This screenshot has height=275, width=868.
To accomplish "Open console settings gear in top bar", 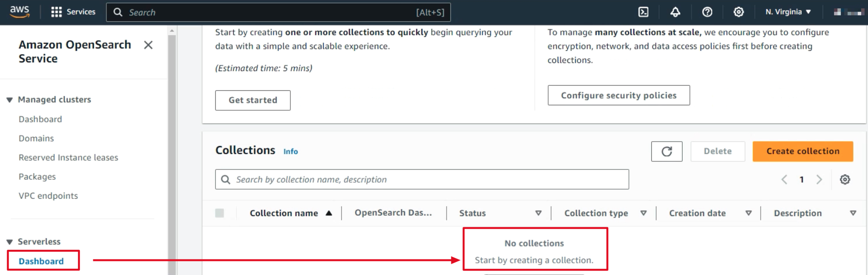I will click(738, 12).
